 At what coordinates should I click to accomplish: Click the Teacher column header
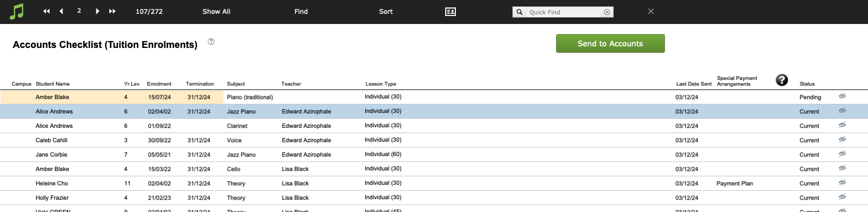[291, 84]
